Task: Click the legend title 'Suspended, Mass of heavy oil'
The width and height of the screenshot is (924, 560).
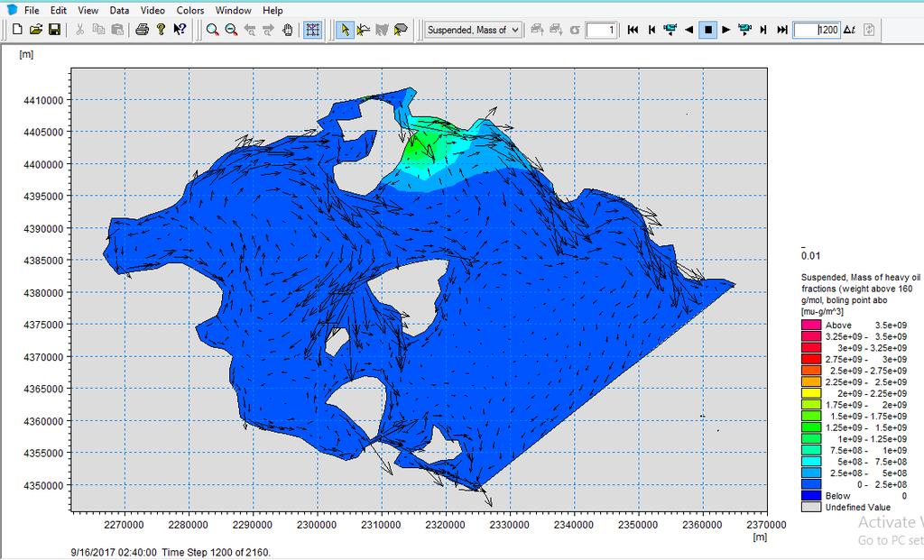Action: click(x=860, y=278)
